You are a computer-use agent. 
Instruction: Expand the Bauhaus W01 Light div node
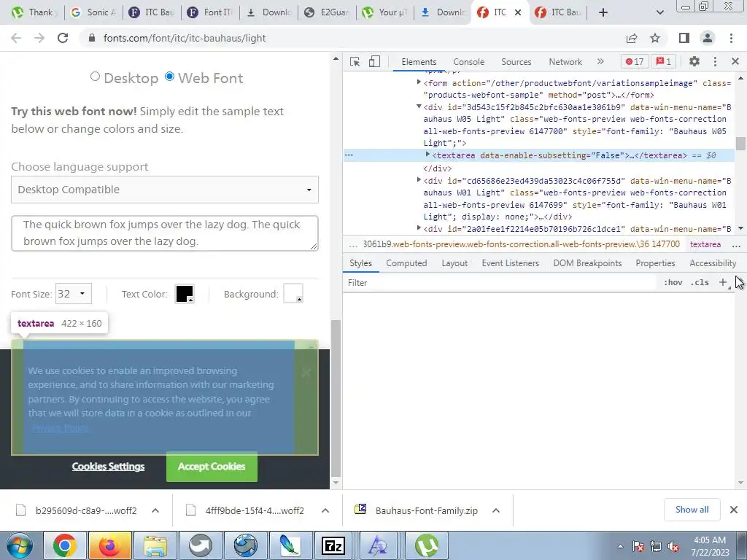point(419,180)
